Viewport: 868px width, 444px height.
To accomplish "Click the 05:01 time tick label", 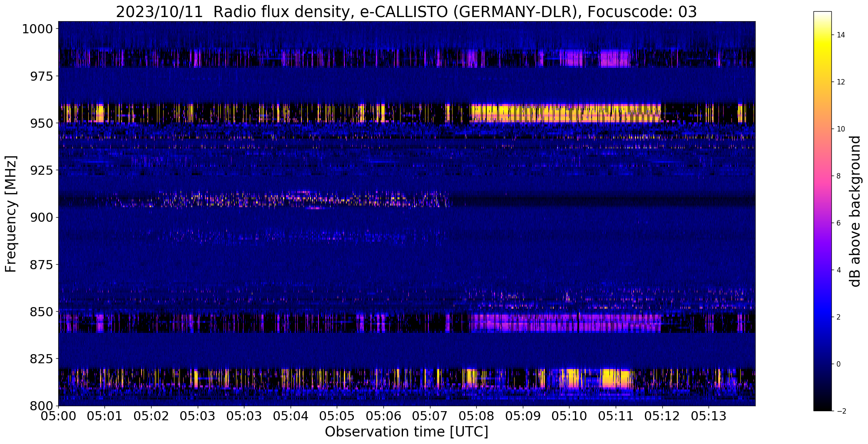I will coord(105,416).
